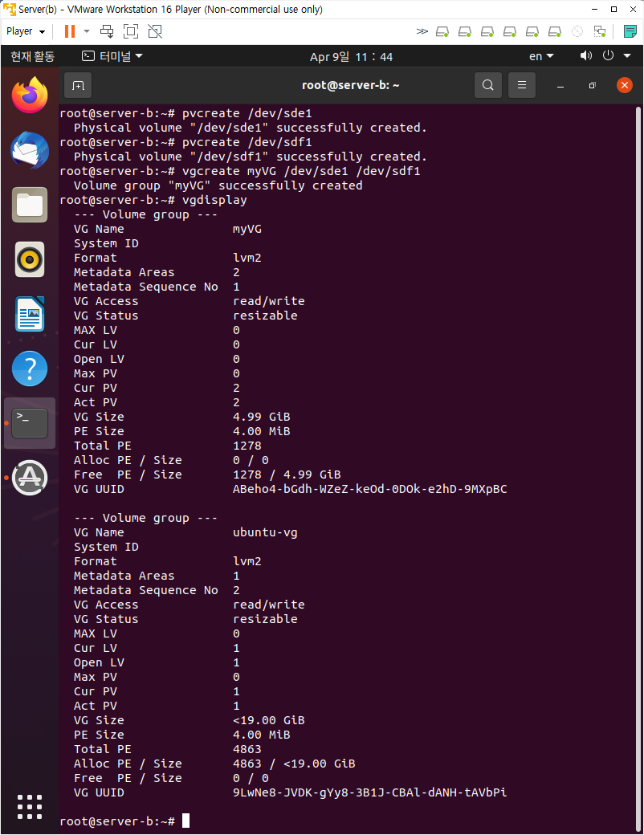Enter VMware full screen mode

[x=131, y=31]
